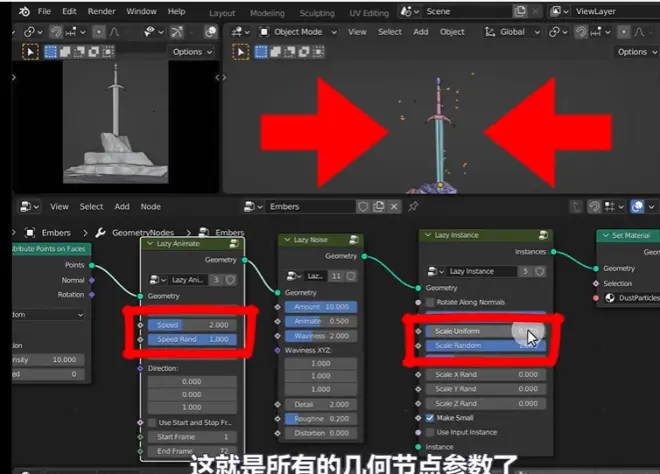This screenshot has height=474, width=660.
Task: Open the Help menu
Action: coord(176,11)
